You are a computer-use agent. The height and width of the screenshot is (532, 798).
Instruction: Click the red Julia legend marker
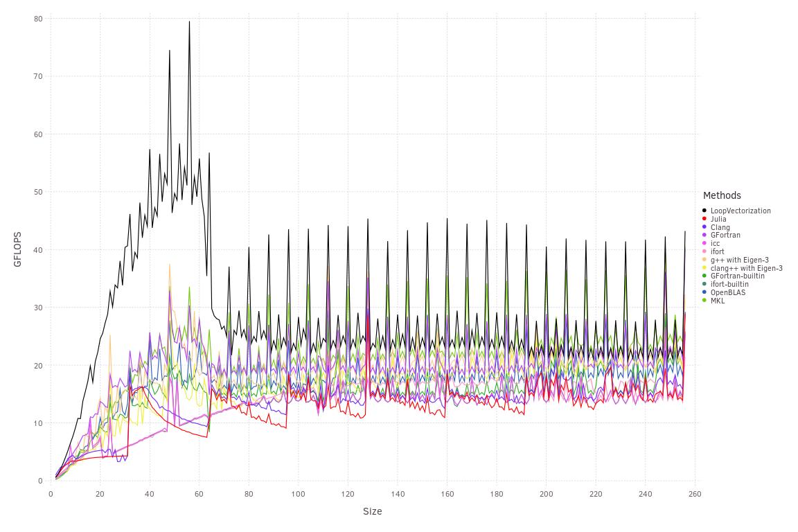click(x=704, y=219)
